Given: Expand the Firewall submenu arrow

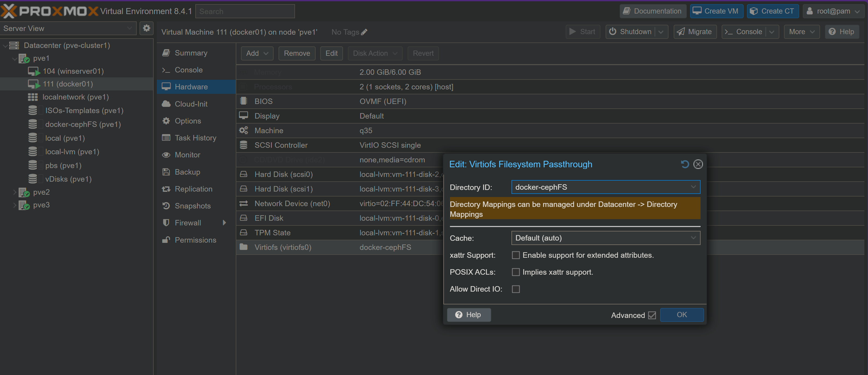Looking at the screenshot, I should point(224,223).
